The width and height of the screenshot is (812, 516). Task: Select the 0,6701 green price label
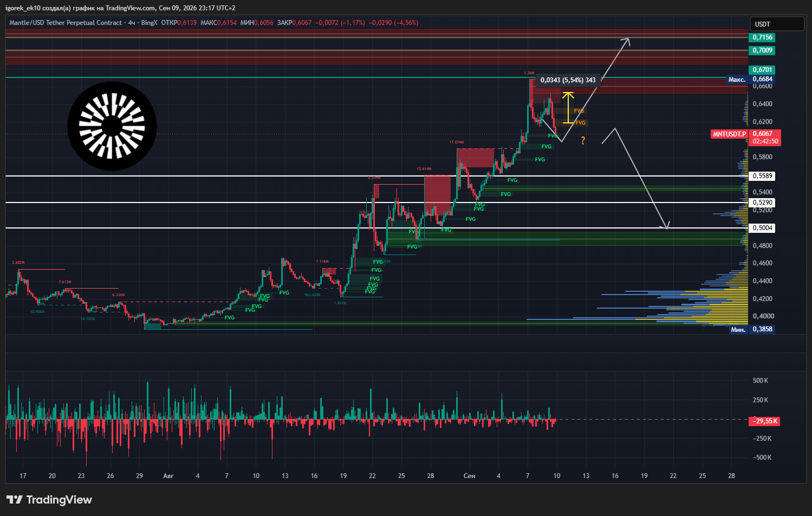[x=762, y=70]
